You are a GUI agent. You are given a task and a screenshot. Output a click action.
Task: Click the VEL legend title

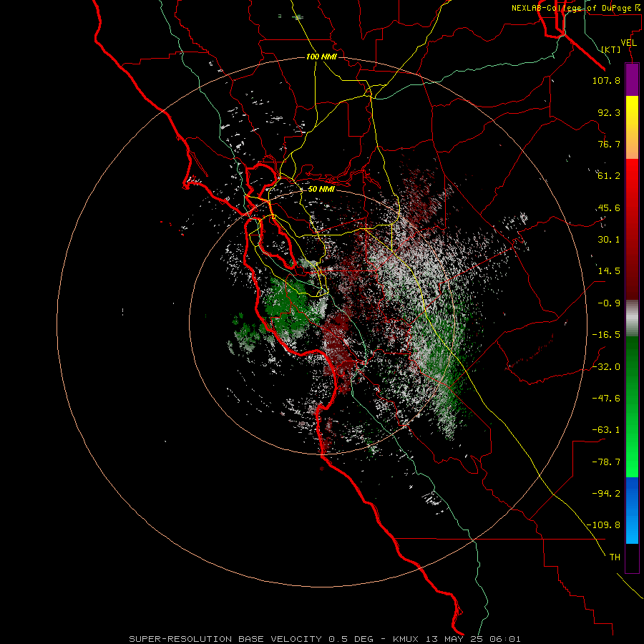click(628, 43)
